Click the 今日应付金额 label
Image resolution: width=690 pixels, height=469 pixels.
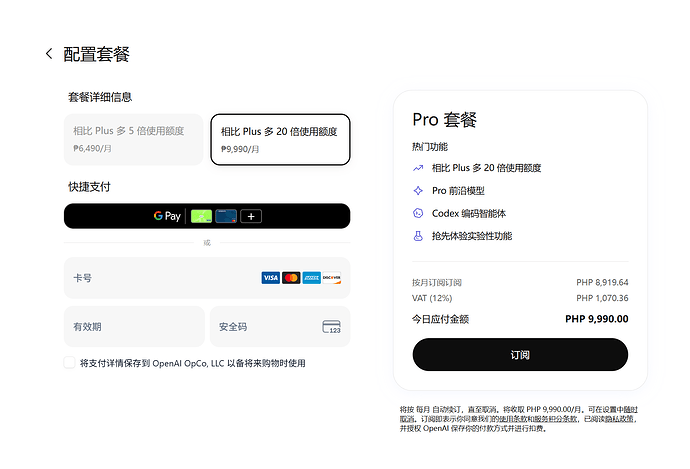440,319
